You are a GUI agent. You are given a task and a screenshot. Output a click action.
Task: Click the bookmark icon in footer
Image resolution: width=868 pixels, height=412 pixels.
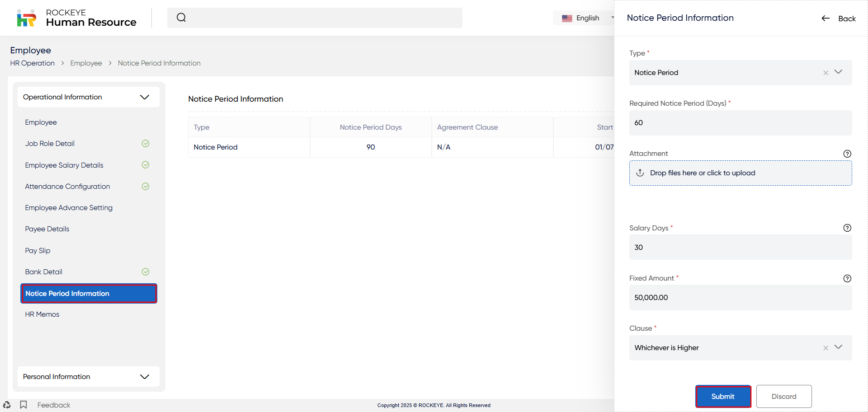pos(24,405)
